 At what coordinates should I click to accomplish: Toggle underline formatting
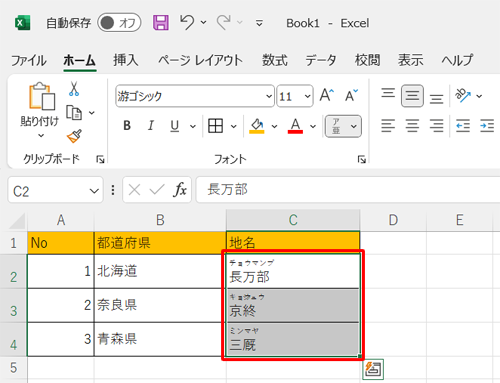point(174,126)
